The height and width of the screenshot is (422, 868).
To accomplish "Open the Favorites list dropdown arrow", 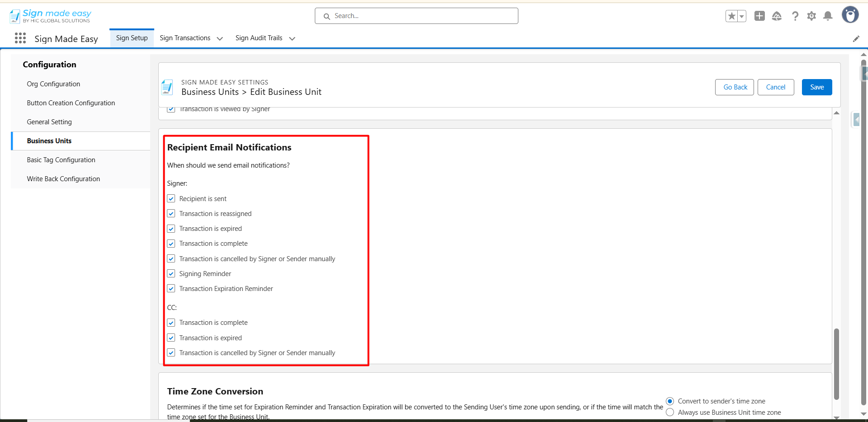I will click(742, 16).
